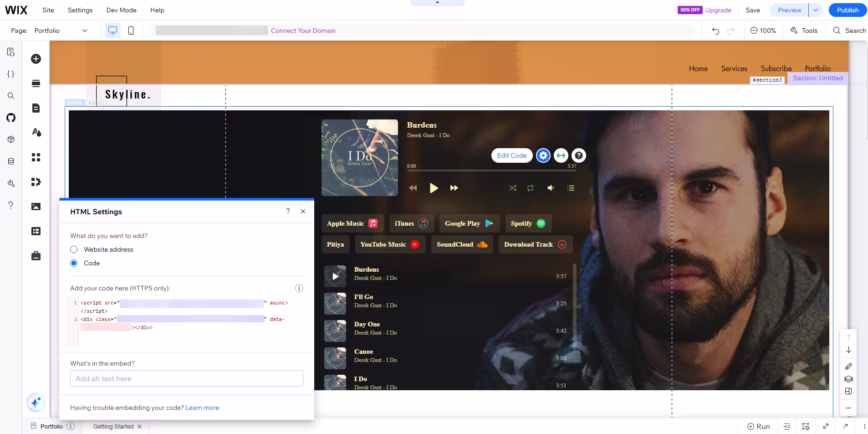This screenshot has height=434, width=868.
Task: Toggle repeat in the music player
Action: click(531, 188)
